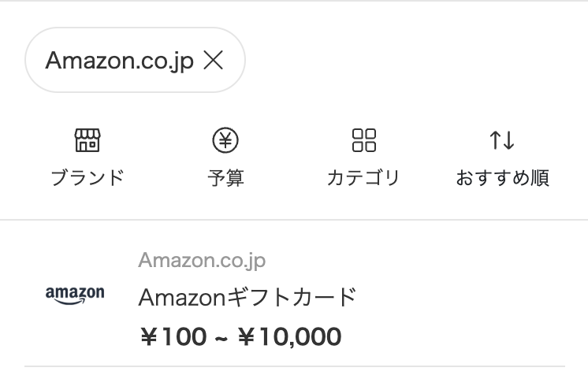This screenshot has width=588, height=375.
Task: Click the gray Amazon.co.jp brand name in listing
Action: pyautogui.click(x=202, y=260)
